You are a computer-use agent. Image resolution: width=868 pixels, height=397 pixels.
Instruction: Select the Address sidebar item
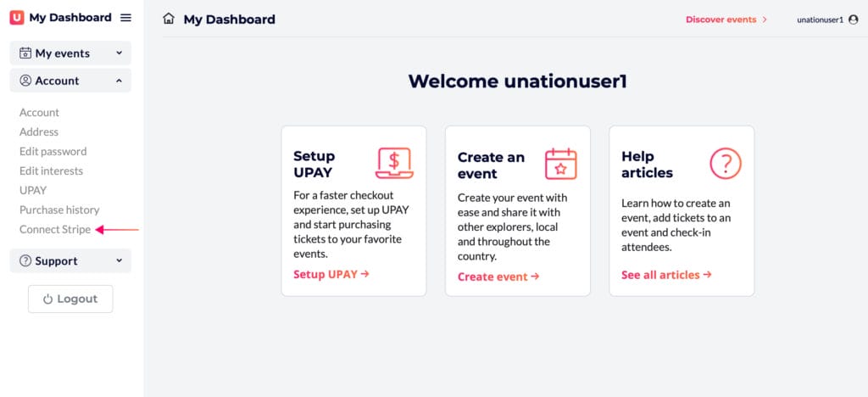point(39,131)
